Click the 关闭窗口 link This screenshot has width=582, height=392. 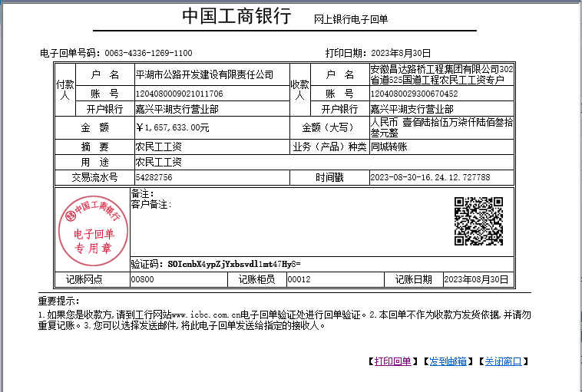tap(504, 361)
